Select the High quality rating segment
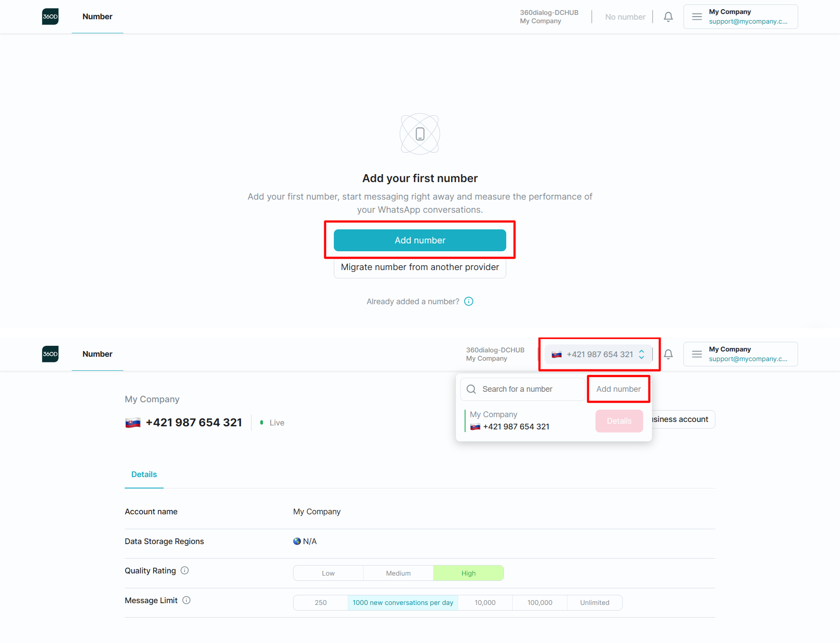 tap(468, 573)
